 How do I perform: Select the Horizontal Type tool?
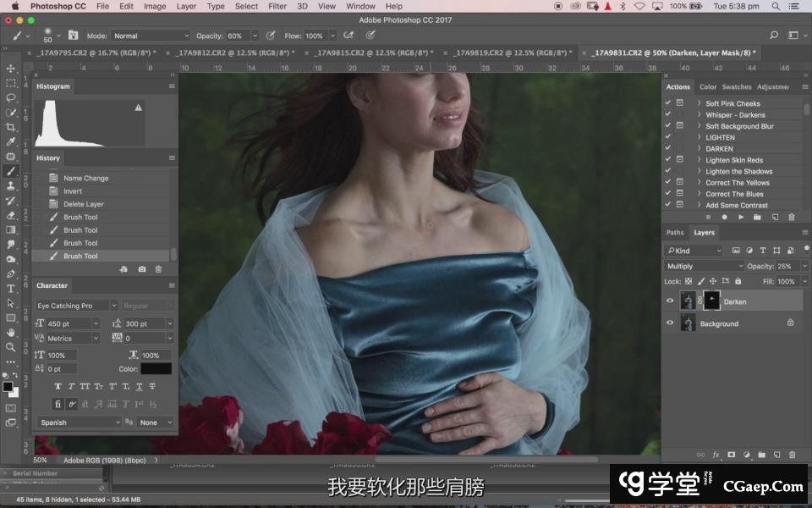pyautogui.click(x=11, y=289)
